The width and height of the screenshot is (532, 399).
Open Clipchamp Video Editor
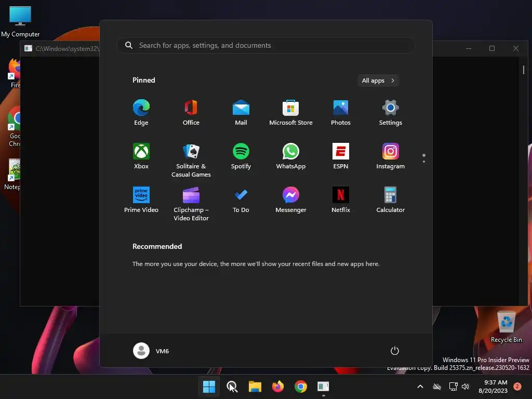click(191, 204)
